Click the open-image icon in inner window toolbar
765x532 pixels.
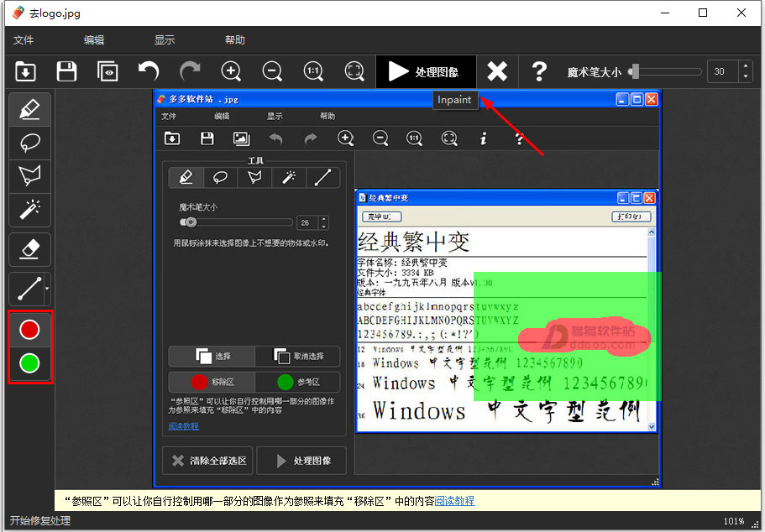pos(172,138)
